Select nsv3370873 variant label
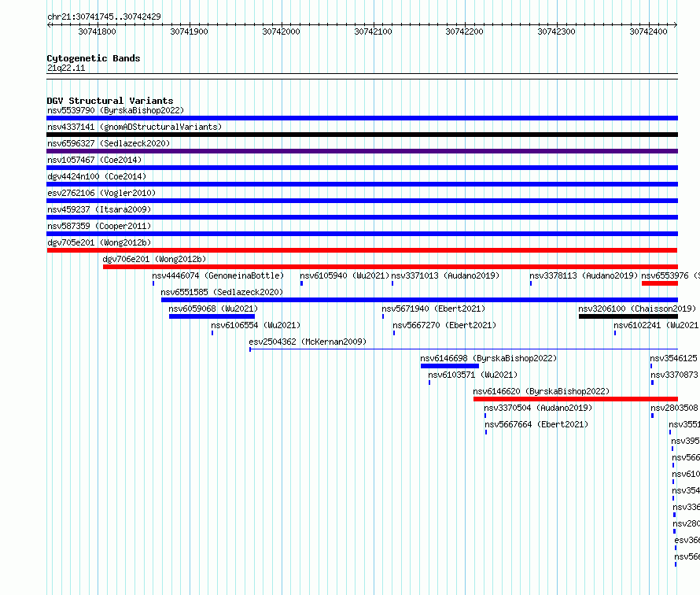 tap(674, 375)
